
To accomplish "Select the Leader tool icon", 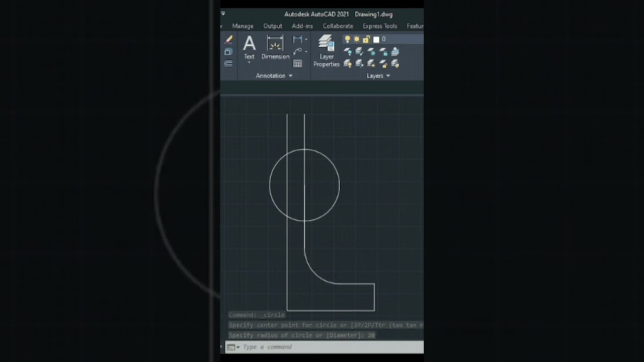I will click(297, 51).
